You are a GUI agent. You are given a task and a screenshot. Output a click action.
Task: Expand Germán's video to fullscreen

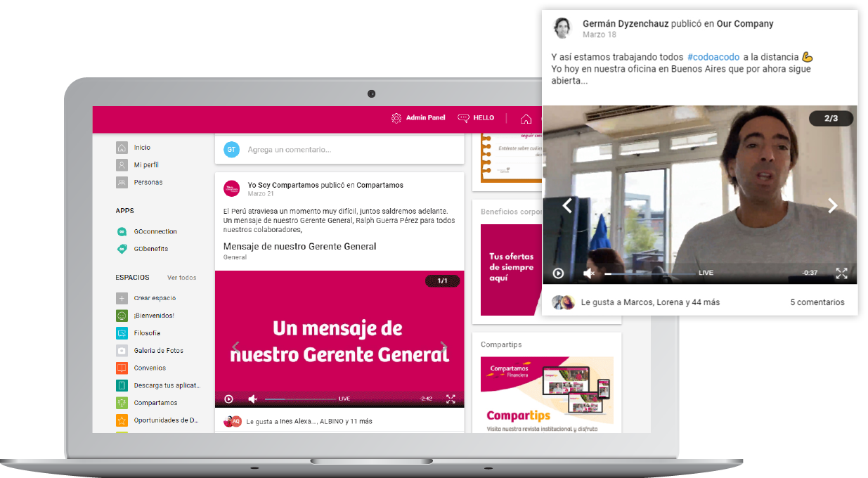tap(841, 273)
